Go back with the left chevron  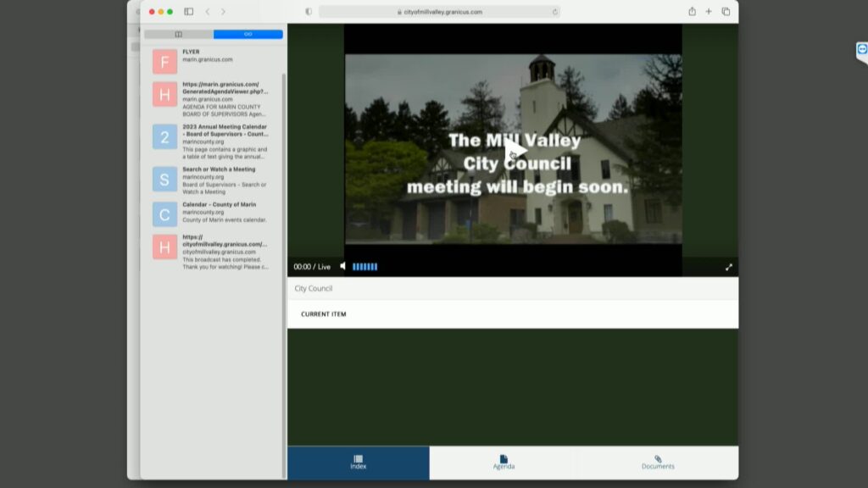coord(208,12)
